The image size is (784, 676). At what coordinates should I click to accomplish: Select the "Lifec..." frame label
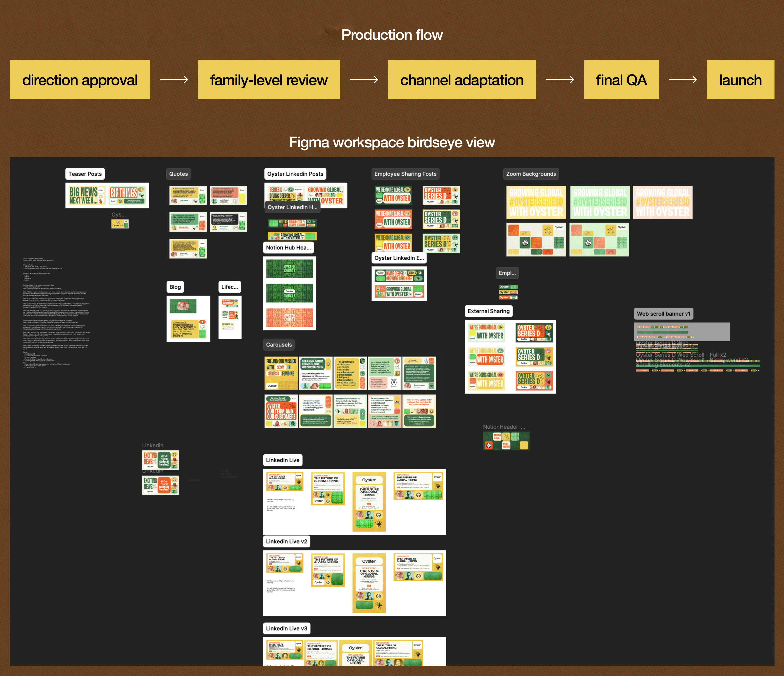pos(230,287)
